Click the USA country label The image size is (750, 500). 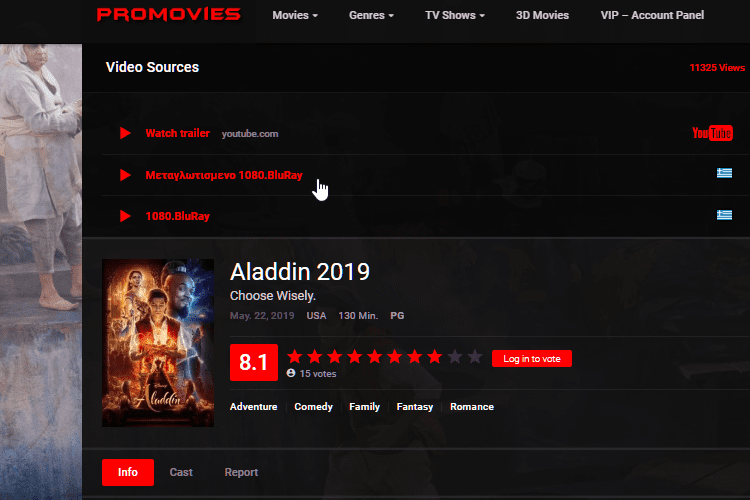click(316, 316)
